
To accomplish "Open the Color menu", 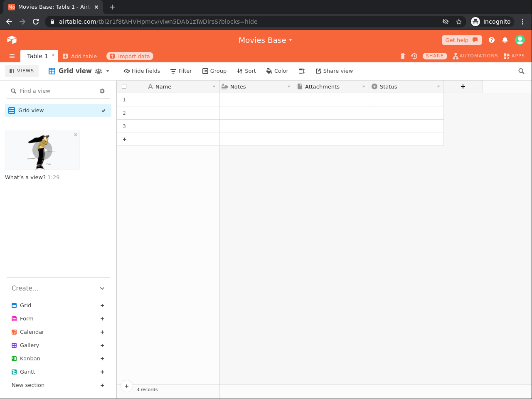I will click(x=277, y=71).
